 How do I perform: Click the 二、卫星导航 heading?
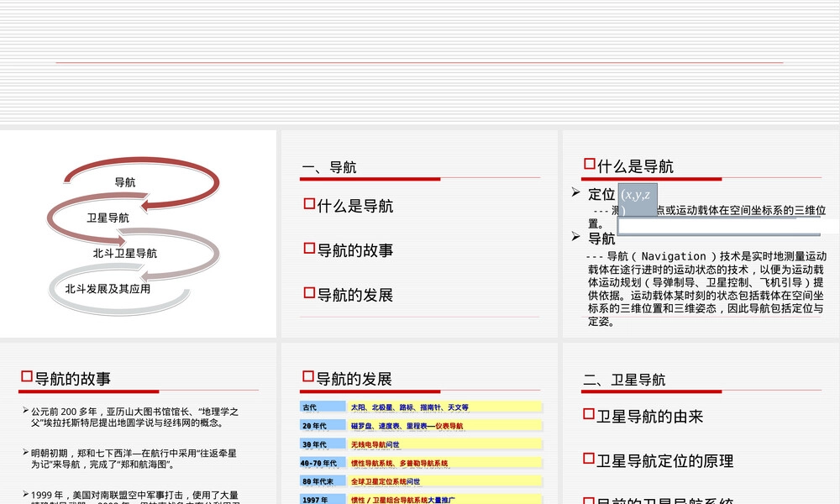coord(624,380)
